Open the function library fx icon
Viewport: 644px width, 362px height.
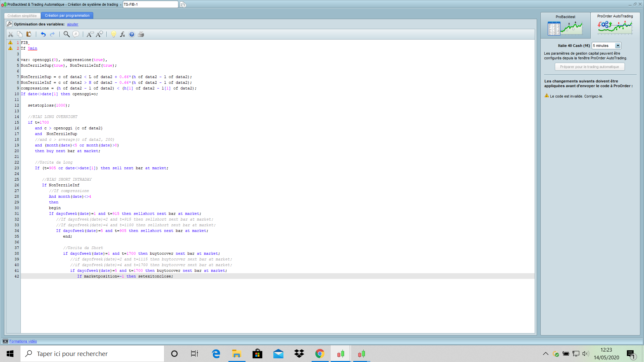pos(122,34)
